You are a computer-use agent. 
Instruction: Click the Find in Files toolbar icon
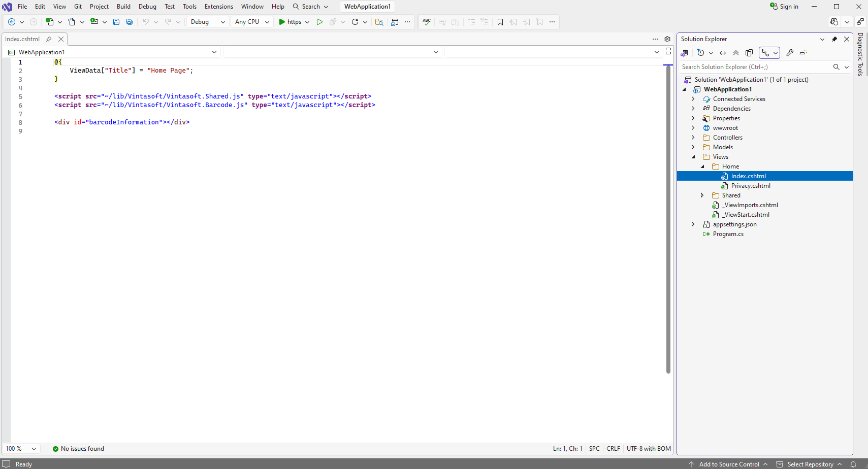(379, 22)
